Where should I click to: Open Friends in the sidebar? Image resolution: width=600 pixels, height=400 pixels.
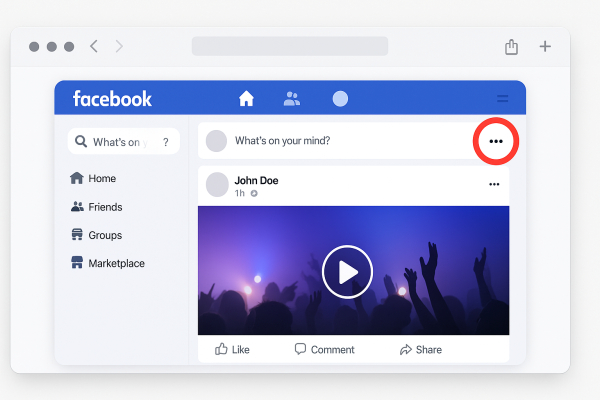(96, 207)
